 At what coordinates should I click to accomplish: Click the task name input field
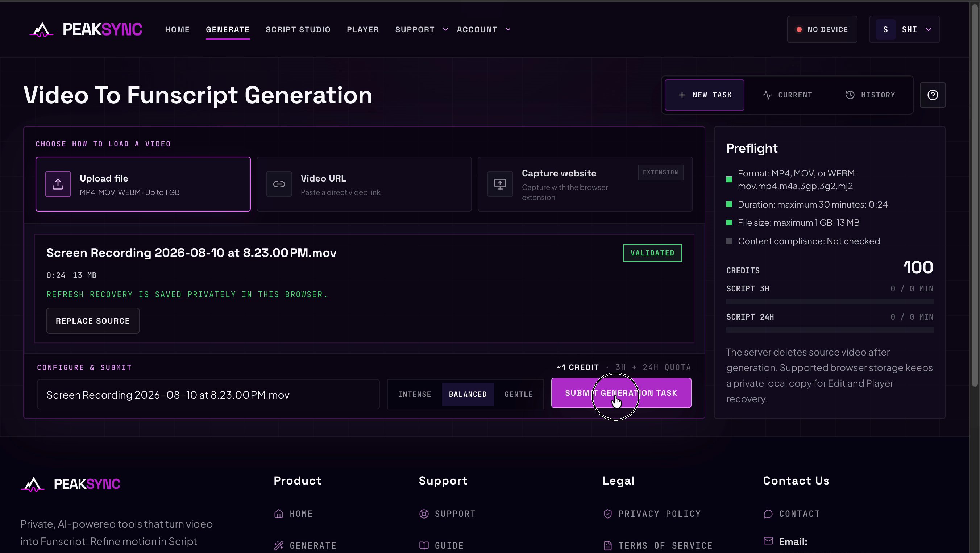[208, 394]
